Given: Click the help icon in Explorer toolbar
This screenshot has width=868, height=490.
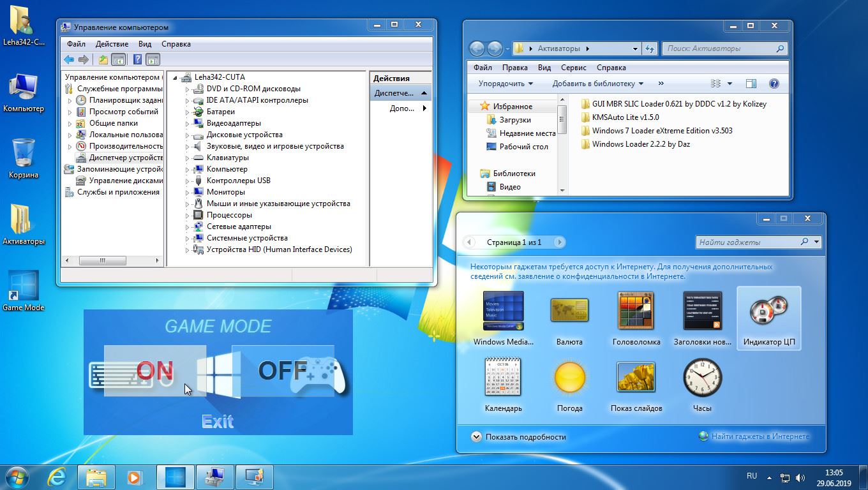Looking at the screenshot, I should (774, 84).
